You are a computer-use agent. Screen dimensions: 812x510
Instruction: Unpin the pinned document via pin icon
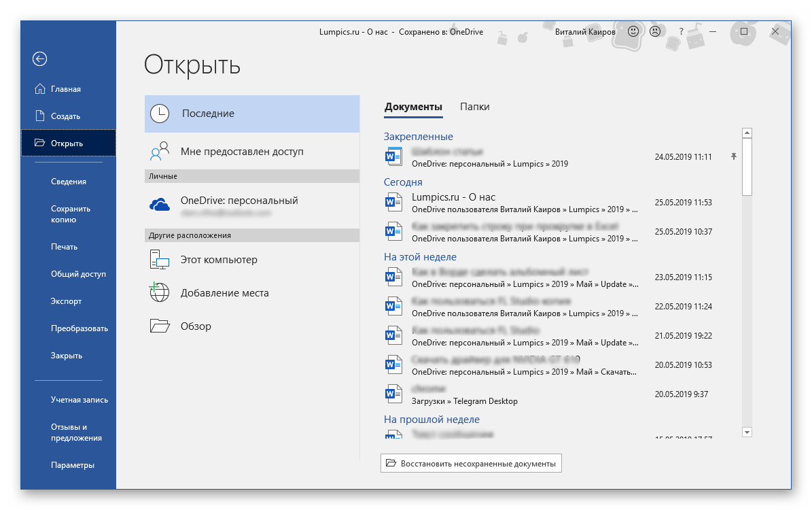(x=733, y=156)
